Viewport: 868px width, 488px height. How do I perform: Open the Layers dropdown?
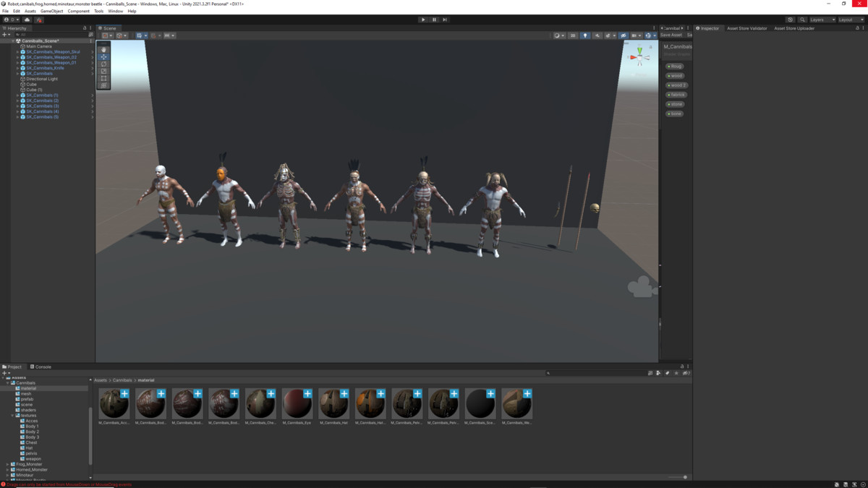[x=822, y=20]
